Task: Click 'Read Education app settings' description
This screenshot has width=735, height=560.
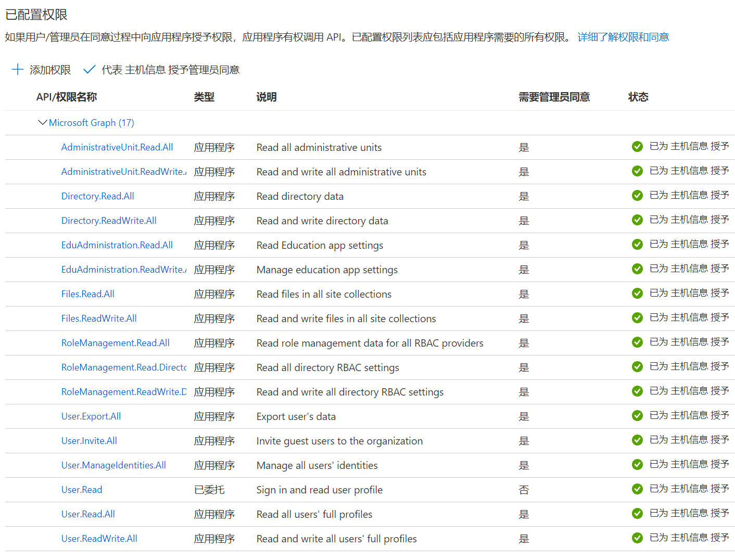Action: coord(320,245)
